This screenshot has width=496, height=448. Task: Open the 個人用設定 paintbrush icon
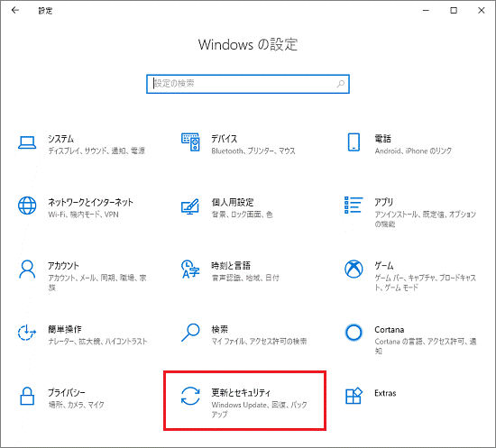[x=190, y=206]
